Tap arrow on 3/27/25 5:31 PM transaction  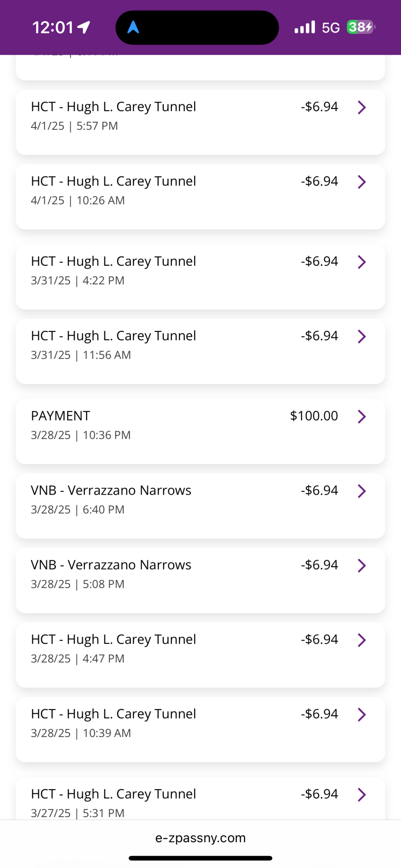click(x=362, y=795)
